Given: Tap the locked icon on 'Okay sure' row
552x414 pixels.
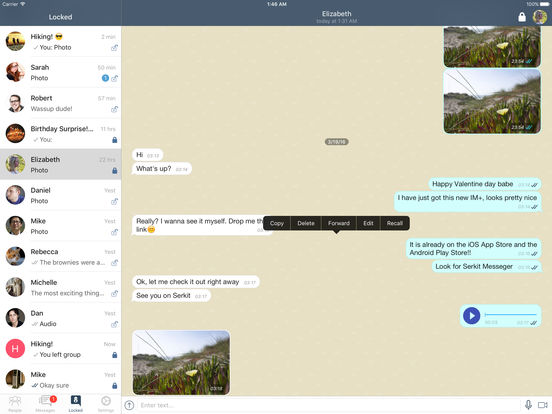Looking at the screenshot, I should [x=114, y=386].
